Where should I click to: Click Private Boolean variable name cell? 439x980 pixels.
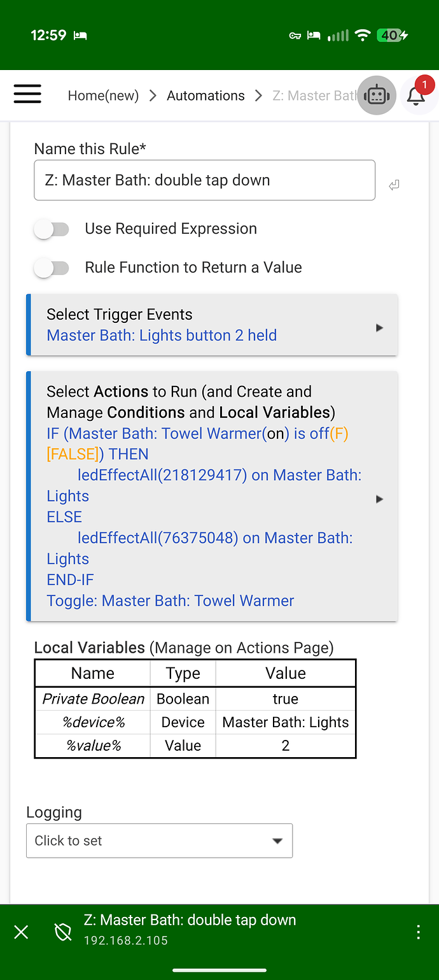[93, 699]
